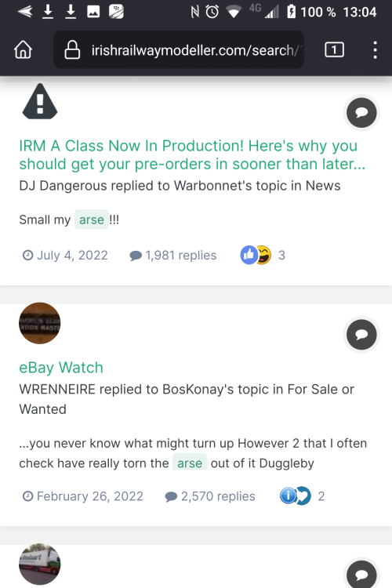Open the Stobart truck avatar profile

[x=40, y=564]
